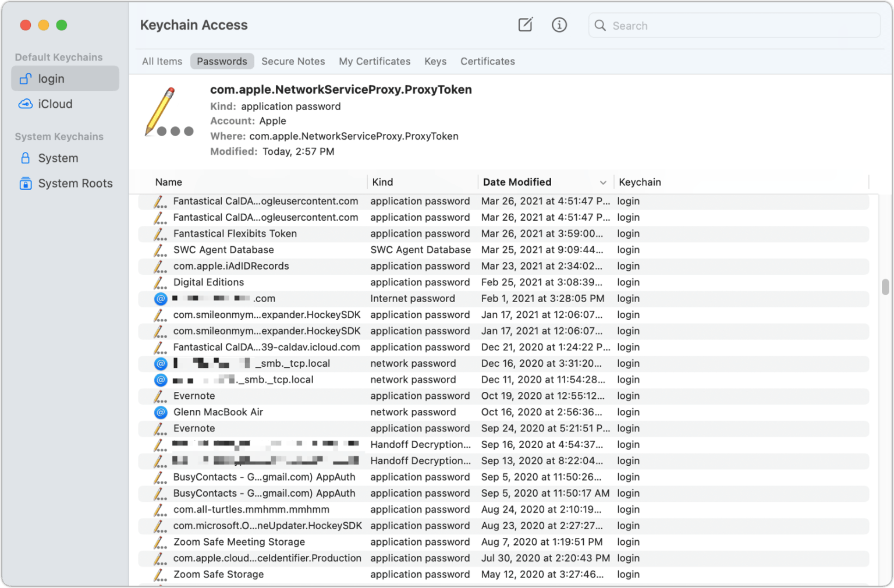Select the System keychain lock icon
The height and width of the screenshot is (588, 894).
tap(25, 158)
